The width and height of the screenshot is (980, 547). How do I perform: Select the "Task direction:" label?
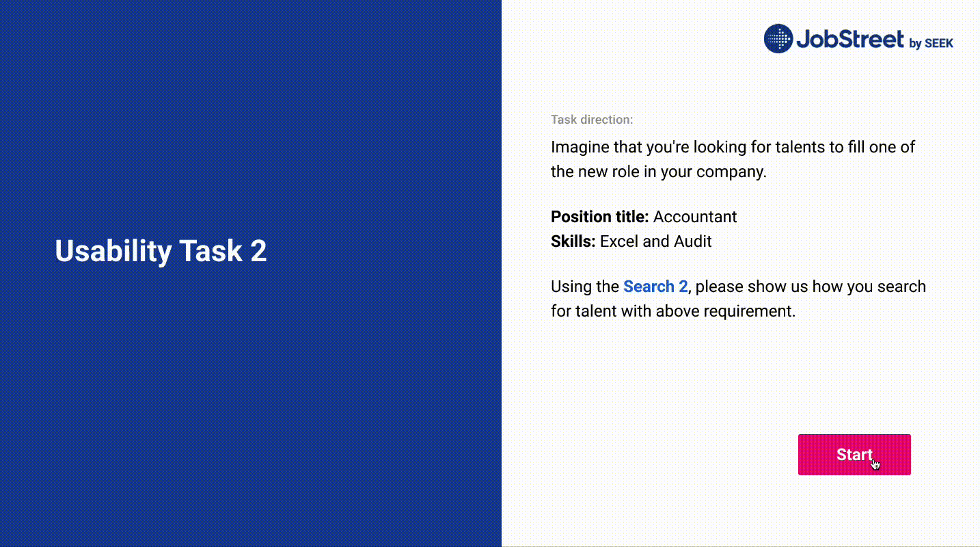point(592,120)
